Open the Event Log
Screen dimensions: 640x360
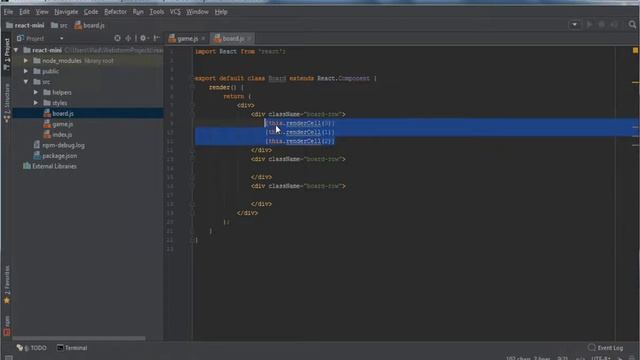pos(606,348)
